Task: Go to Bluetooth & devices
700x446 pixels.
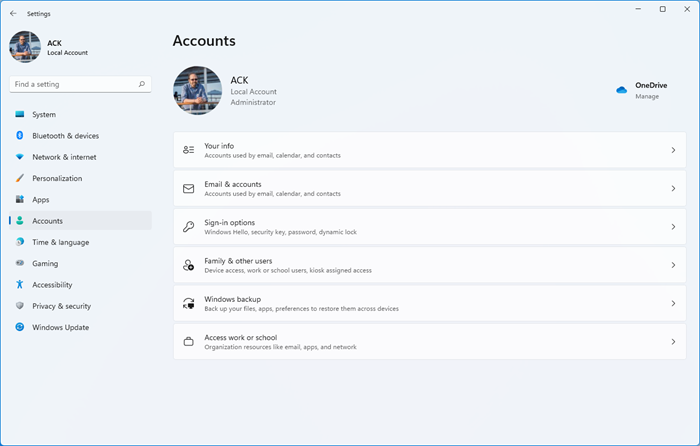Action: click(x=80, y=135)
